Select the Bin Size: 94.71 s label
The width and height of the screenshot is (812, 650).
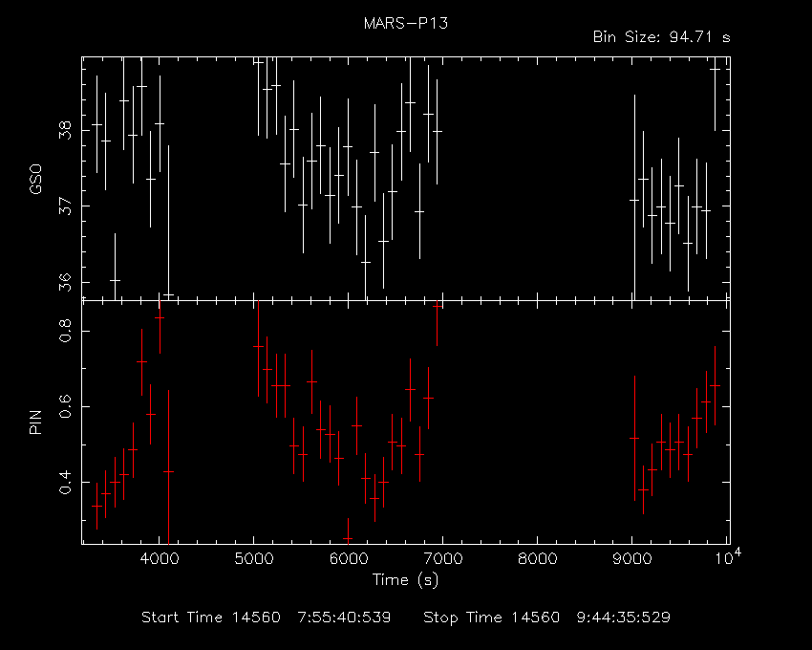[x=661, y=37]
